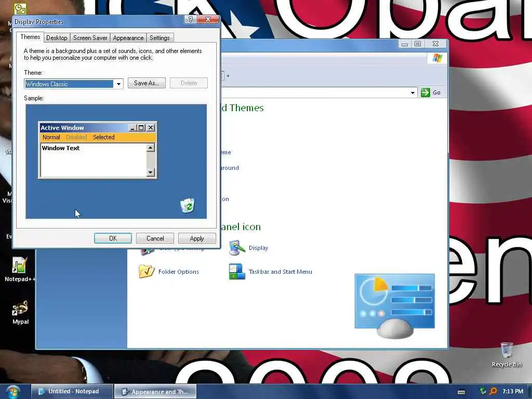Open the Display link
Screen dimensions: 532x399
click(x=258, y=248)
